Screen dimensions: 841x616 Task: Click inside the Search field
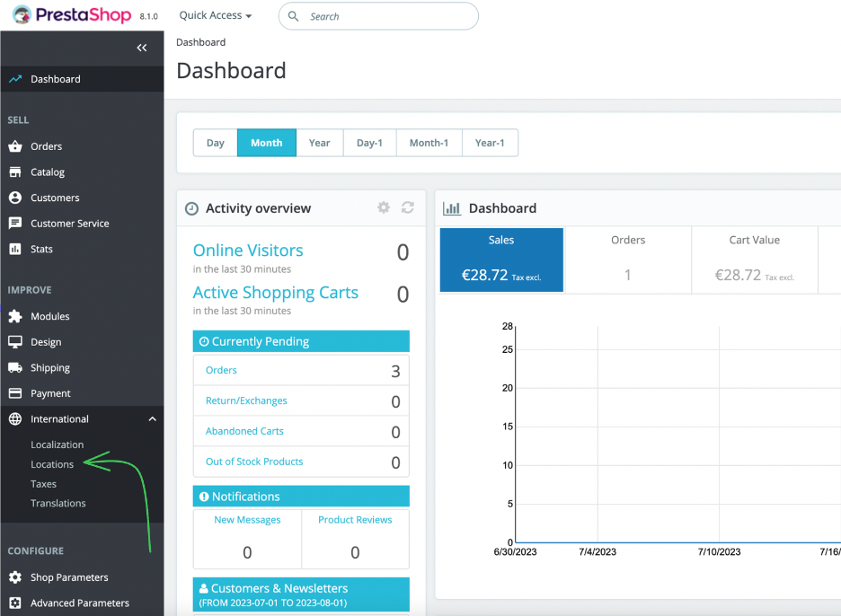click(377, 16)
